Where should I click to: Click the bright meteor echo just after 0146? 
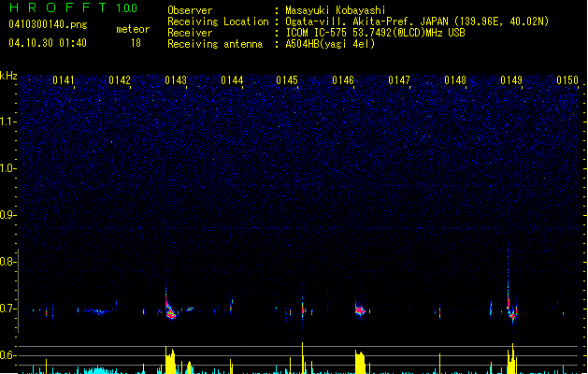(x=360, y=309)
